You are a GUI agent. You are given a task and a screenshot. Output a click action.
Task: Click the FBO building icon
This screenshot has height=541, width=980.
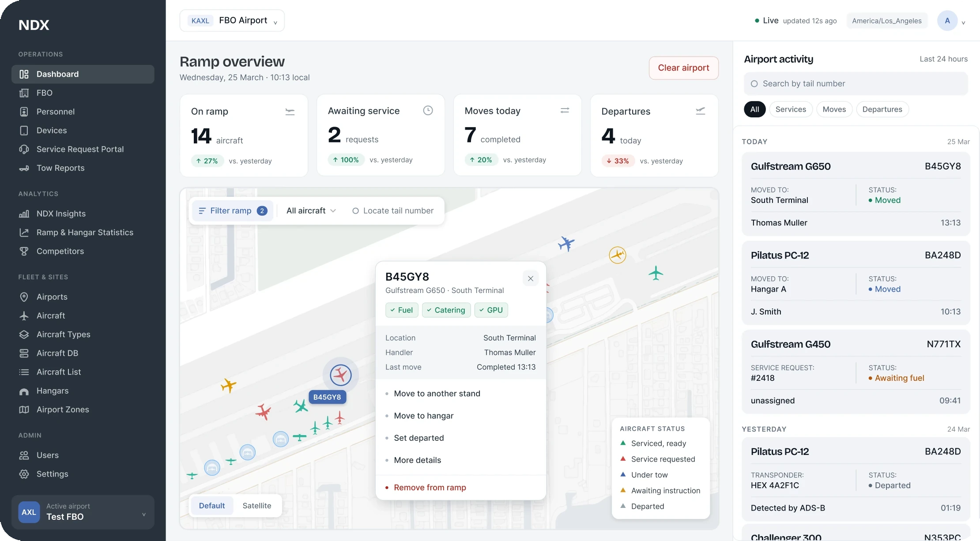pyautogui.click(x=24, y=93)
